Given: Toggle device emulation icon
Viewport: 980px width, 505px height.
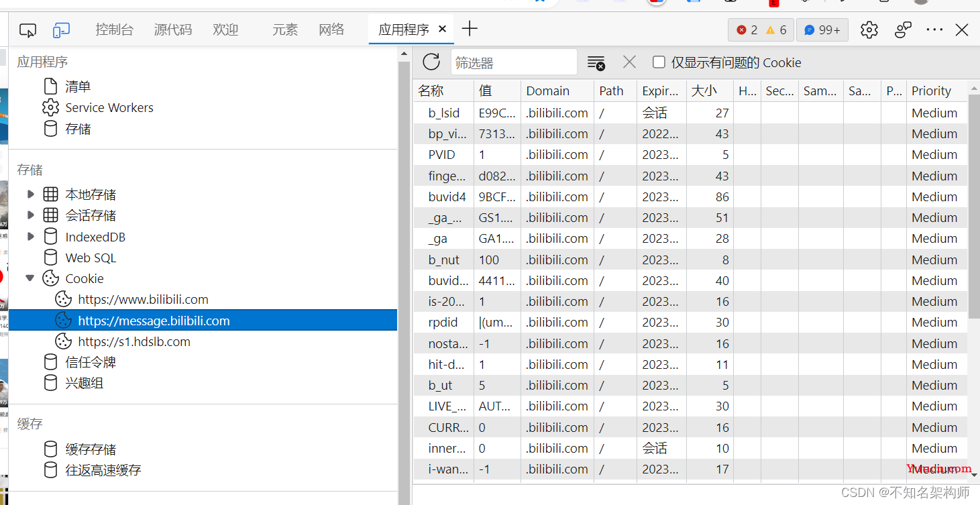Looking at the screenshot, I should (62, 30).
